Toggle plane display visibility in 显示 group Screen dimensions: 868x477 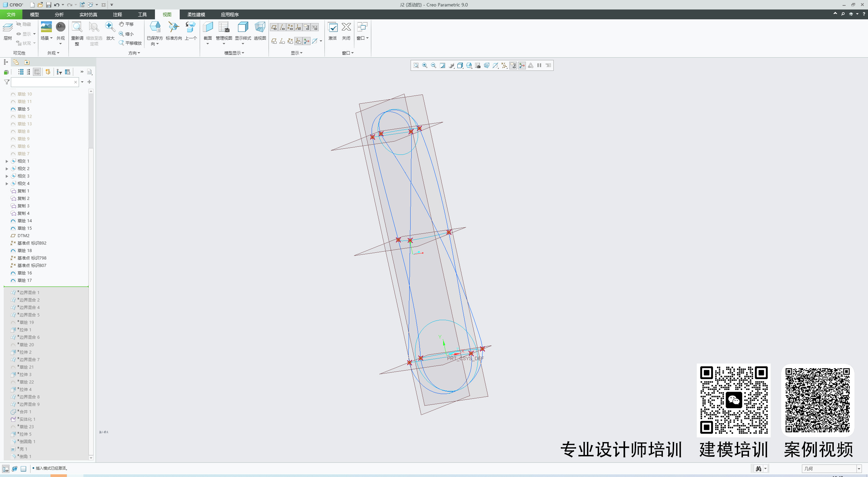coord(274,27)
